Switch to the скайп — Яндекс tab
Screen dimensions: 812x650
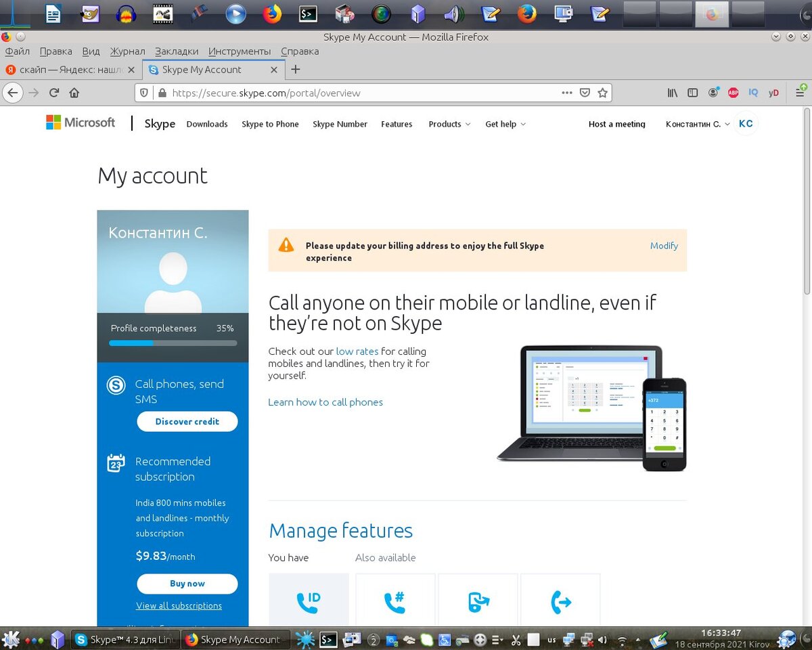tap(70, 69)
